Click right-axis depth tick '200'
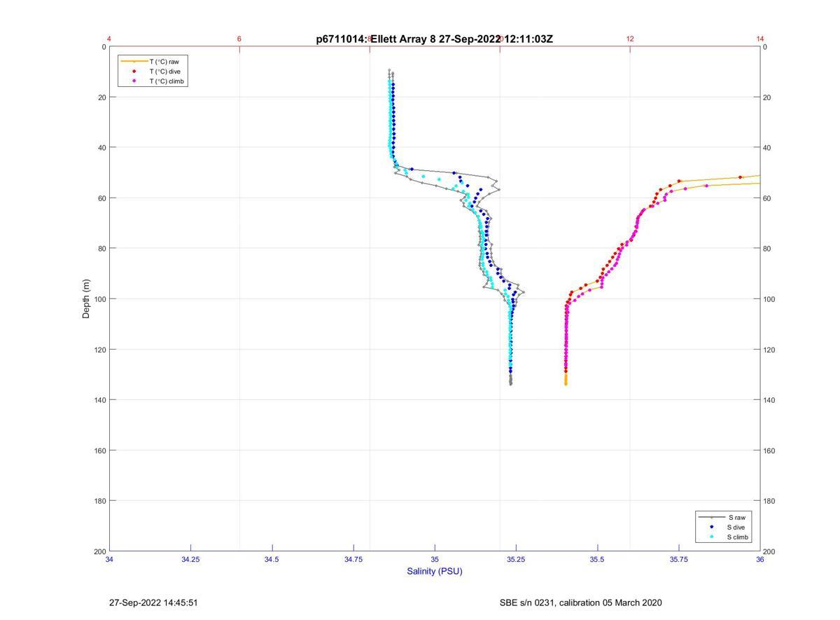Screen dimensions: 840x620 point(770,551)
